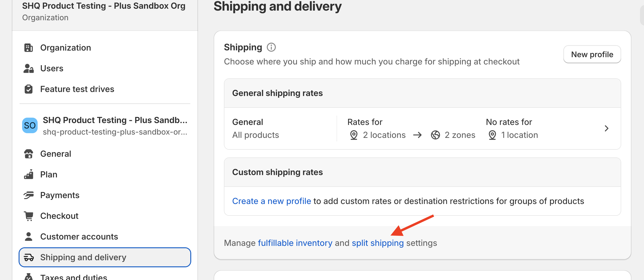Click the Checkout cart icon
The height and width of the screenshot is (280, 644).
click(28, 216)
